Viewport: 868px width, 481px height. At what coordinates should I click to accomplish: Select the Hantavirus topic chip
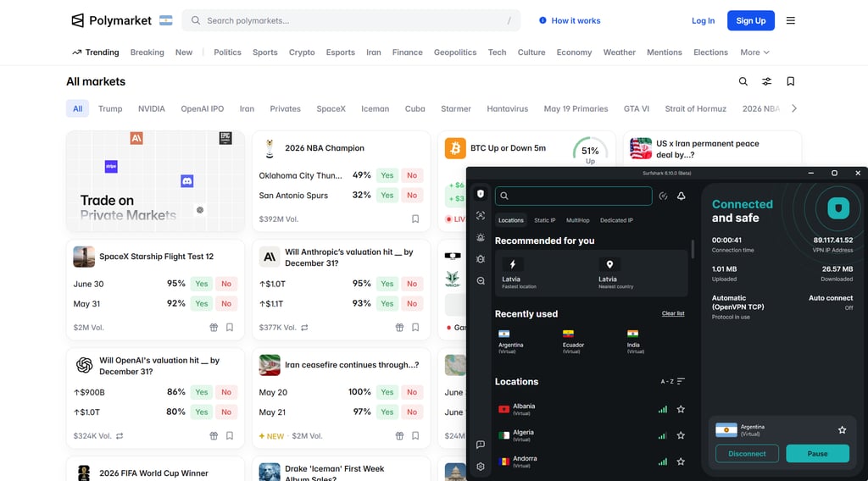[x=507, y=108]
